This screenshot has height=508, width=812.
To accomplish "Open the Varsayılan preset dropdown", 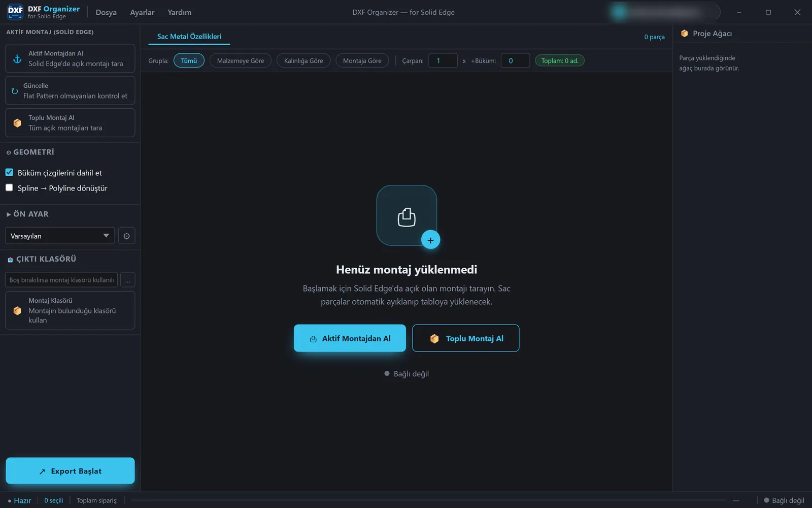I will pos(60,236).
